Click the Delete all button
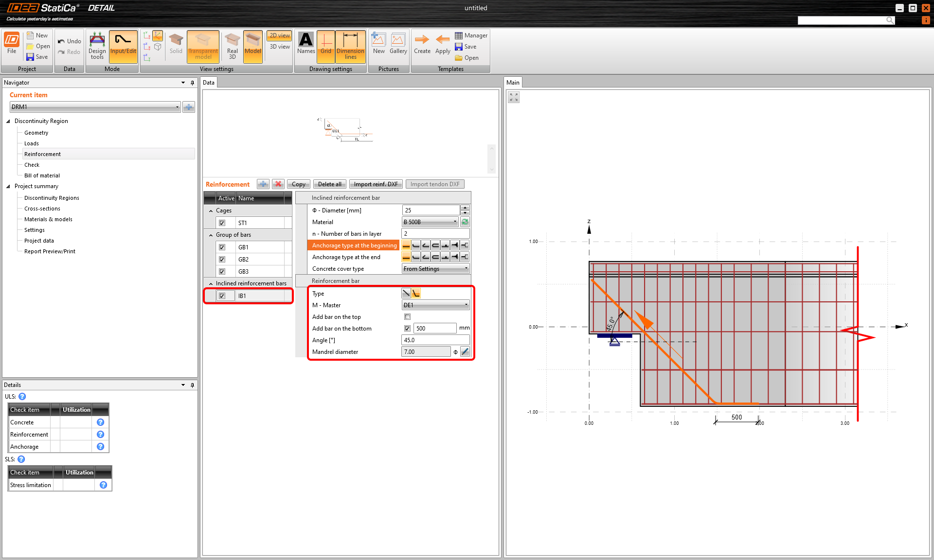 (x=329, y=184)
